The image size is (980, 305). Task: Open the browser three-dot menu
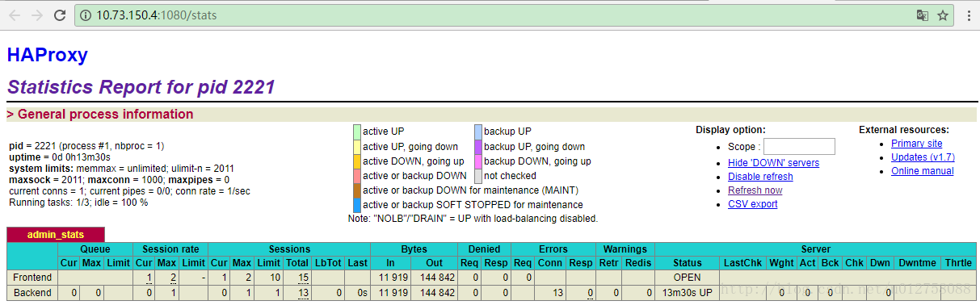[x=968, y=15]
